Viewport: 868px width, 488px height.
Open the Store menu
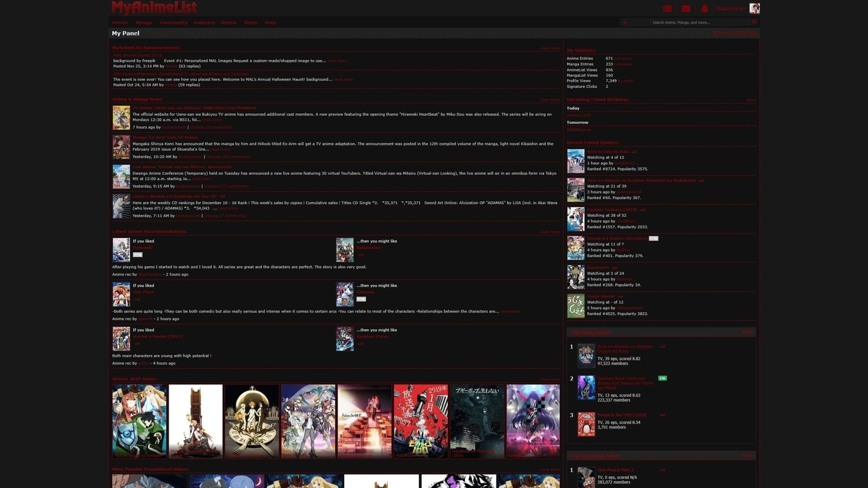click(x=251, y=23)
